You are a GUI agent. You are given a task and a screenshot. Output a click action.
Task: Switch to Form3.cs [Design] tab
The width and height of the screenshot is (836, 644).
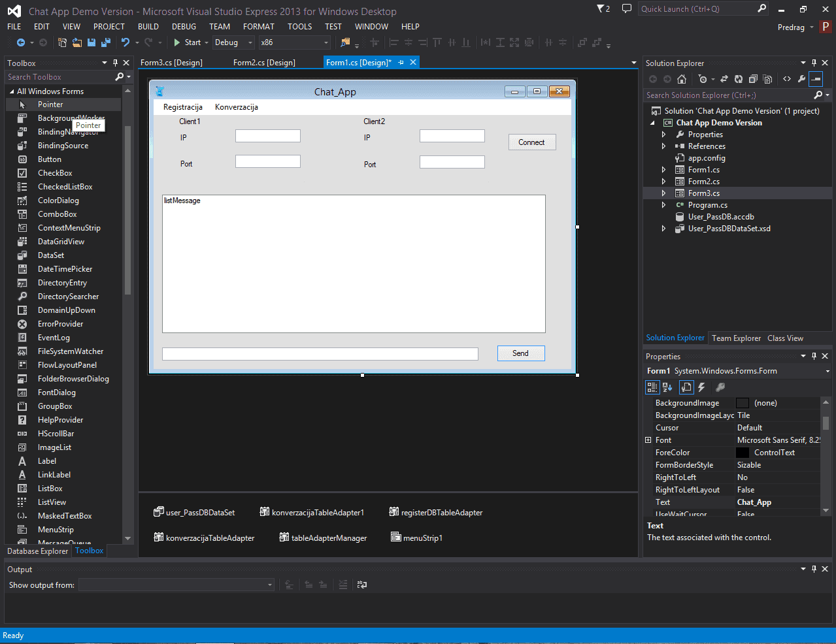(x=171, y=63)
